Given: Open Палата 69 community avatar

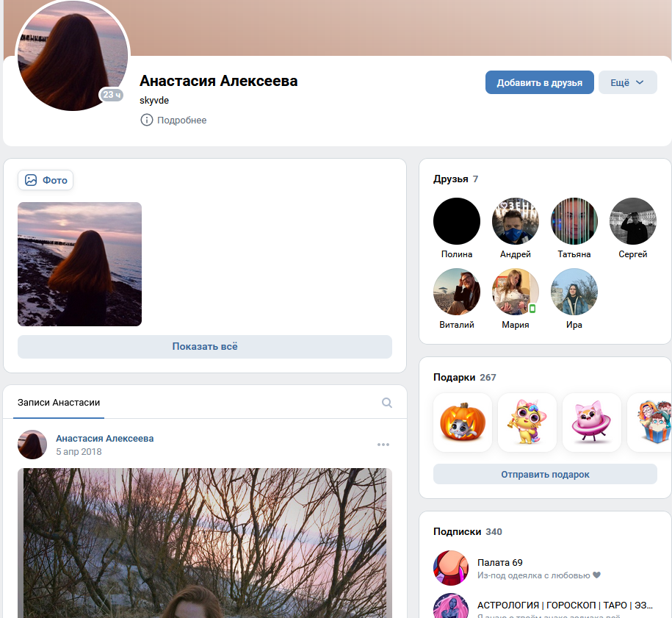Looking at the screenshot, I should coord(451,568).
